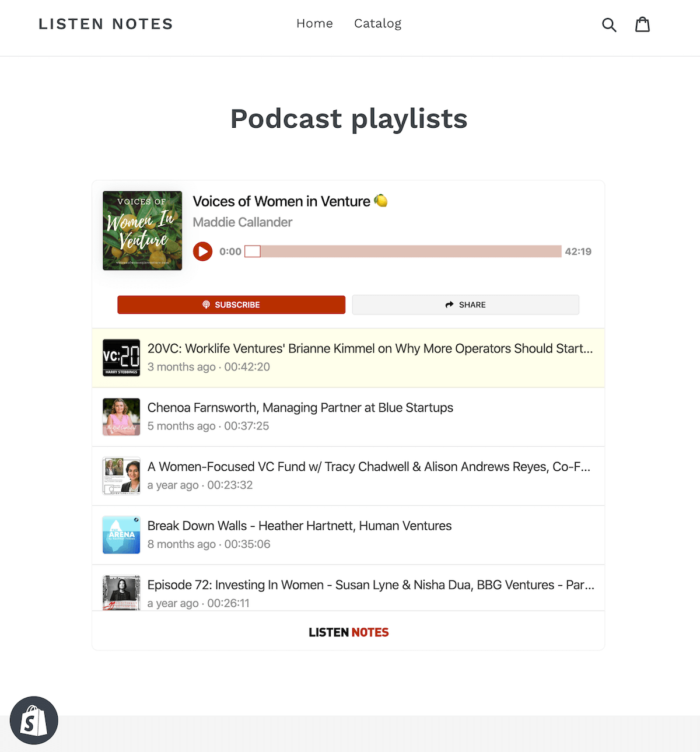Select the Chenoa Farnsworth episode
This screenshot has height=752, width=700.
click(348, 417)
